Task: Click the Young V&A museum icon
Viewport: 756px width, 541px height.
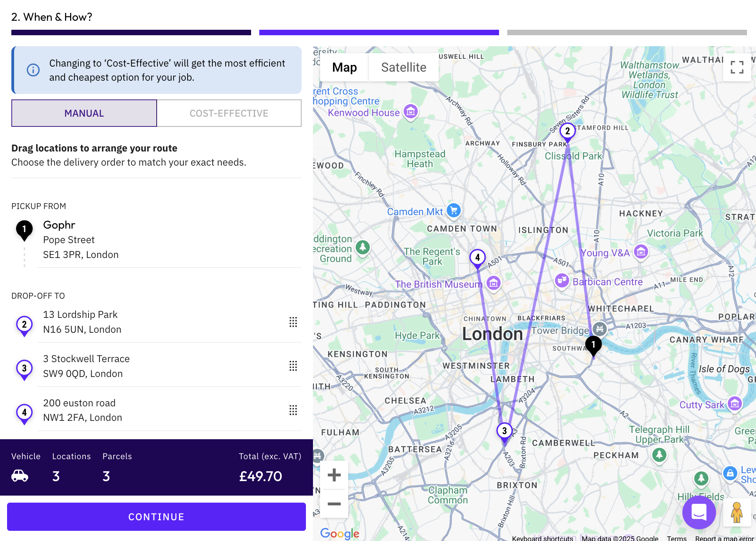Action: (641, 252)
